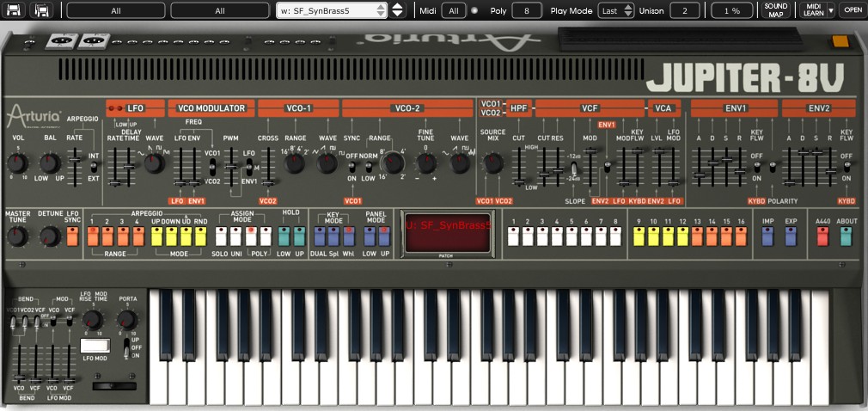Screen dimensions: 868x411
Task: Click PANEL MODE LOW blue button
Action: (370, 236)
